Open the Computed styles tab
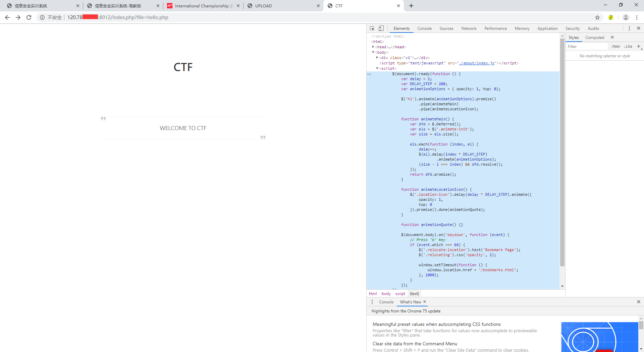644x352 pixels. (x=594, y=37)
